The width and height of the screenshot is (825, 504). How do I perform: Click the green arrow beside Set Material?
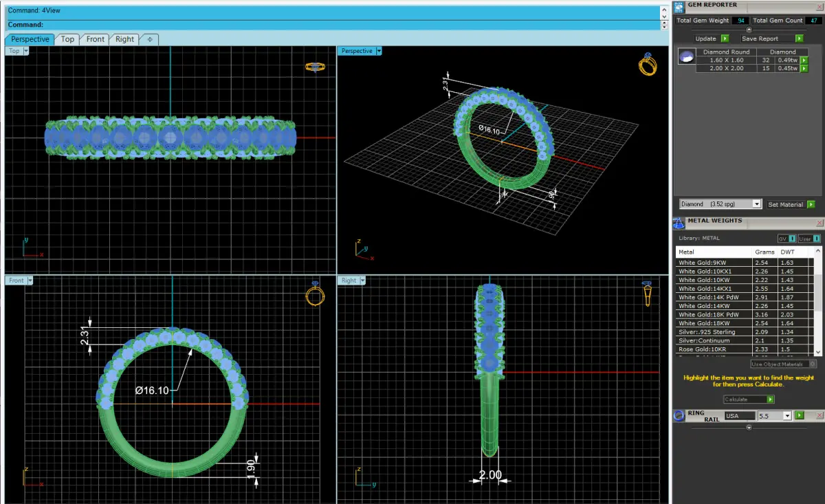pos(811,204)
